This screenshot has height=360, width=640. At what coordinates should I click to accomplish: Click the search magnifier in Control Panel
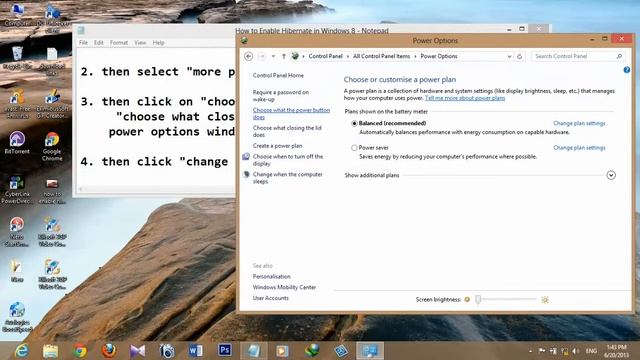pos(619,56)
